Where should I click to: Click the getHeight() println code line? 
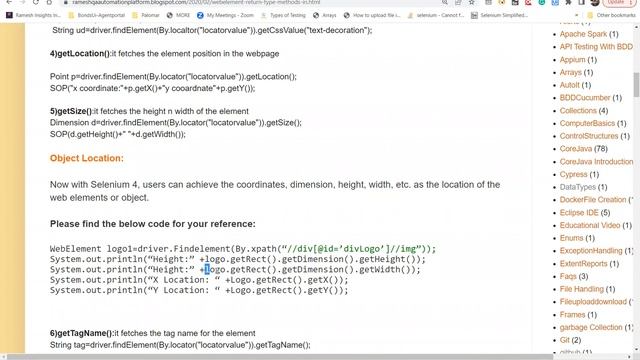(238, 259)
